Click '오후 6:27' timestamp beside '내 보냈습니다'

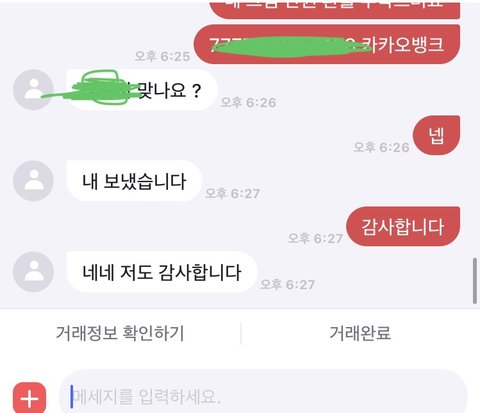pos(232,193)
